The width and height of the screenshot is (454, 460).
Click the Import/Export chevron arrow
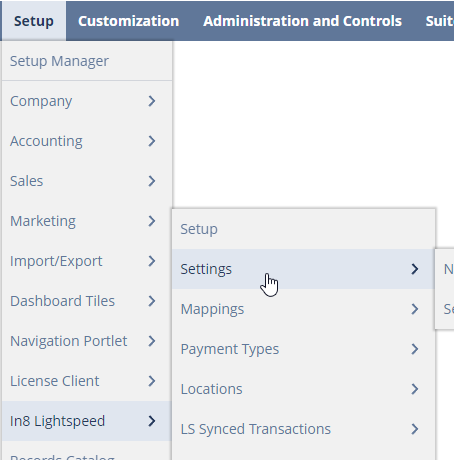[152, 261]
